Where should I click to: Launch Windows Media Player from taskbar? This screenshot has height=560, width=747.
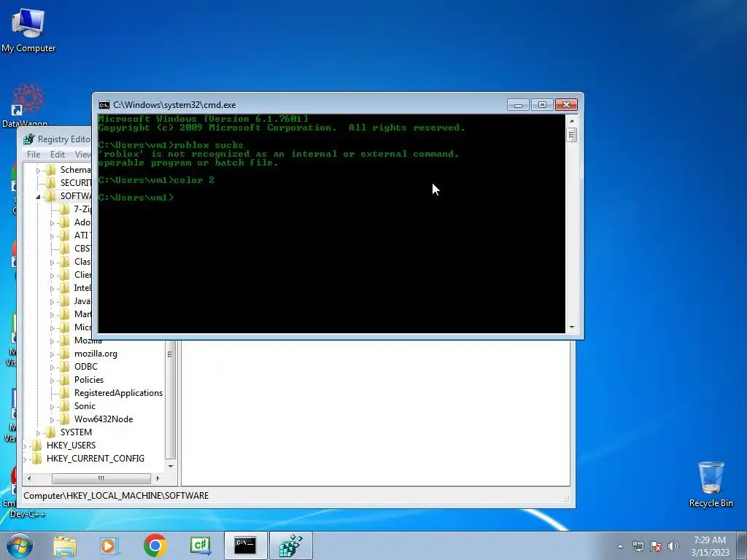(109, 545)
